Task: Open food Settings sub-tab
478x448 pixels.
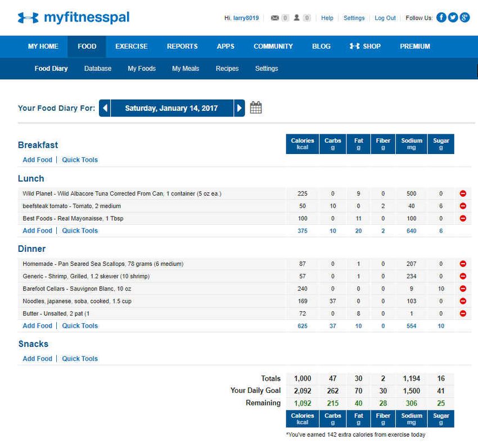Action: click(267, 69)
